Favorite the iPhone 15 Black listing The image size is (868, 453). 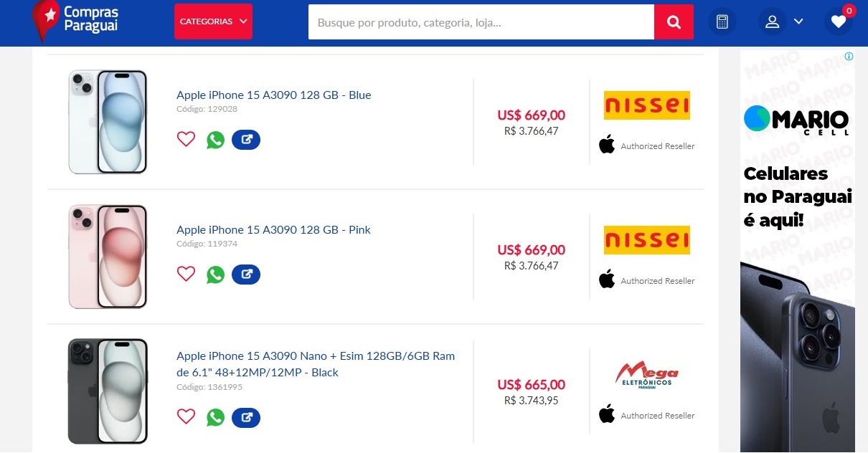[186, 416]
